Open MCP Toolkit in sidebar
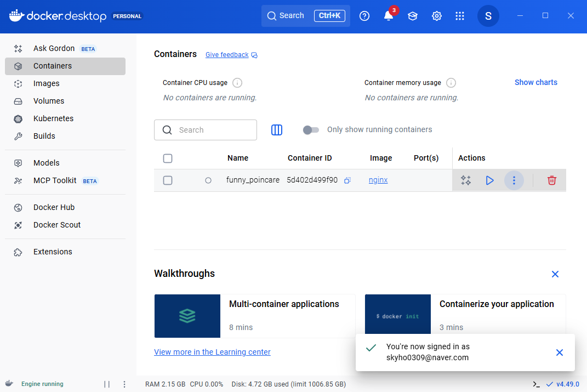This screenshot has width=587, height=392. [65, 180]
